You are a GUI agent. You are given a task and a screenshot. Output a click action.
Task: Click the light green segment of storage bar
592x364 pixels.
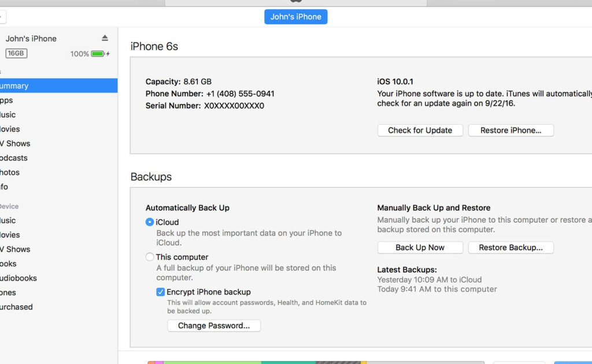click(212, 362)
